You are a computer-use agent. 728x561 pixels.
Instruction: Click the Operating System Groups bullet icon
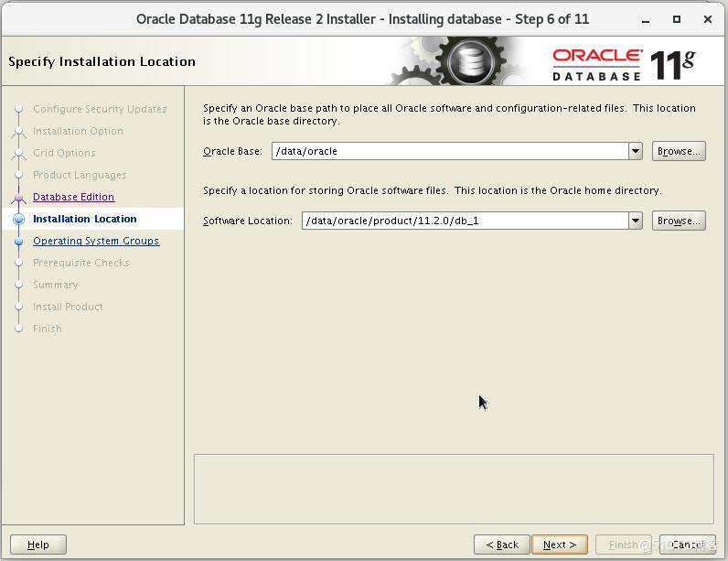tap(19, 242)
